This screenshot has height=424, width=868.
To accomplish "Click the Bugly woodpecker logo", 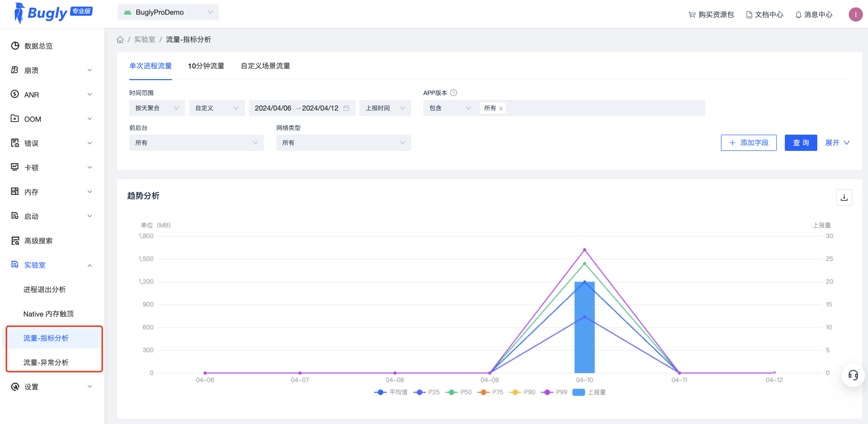I will [x=19, y=13].
